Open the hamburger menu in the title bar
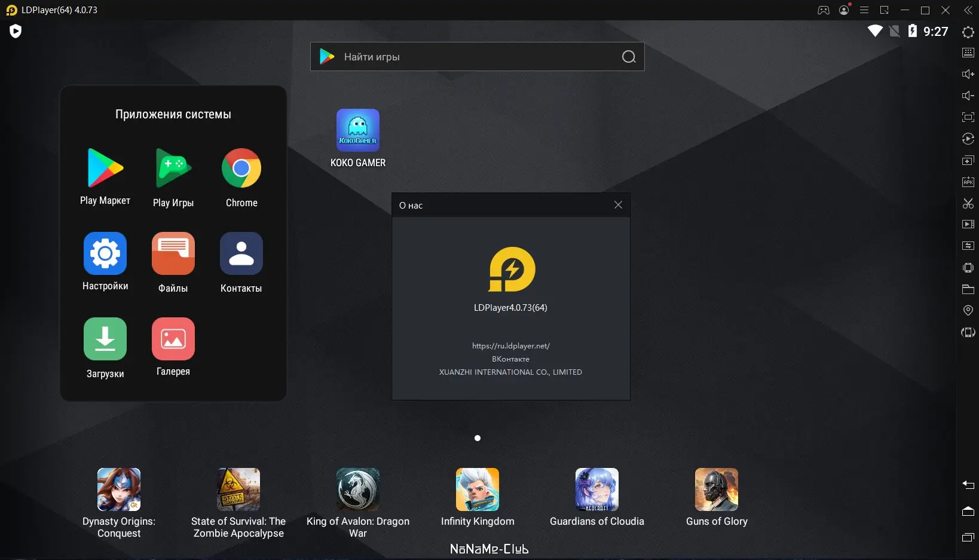The image size is (979, 560). tap(864, 10)
